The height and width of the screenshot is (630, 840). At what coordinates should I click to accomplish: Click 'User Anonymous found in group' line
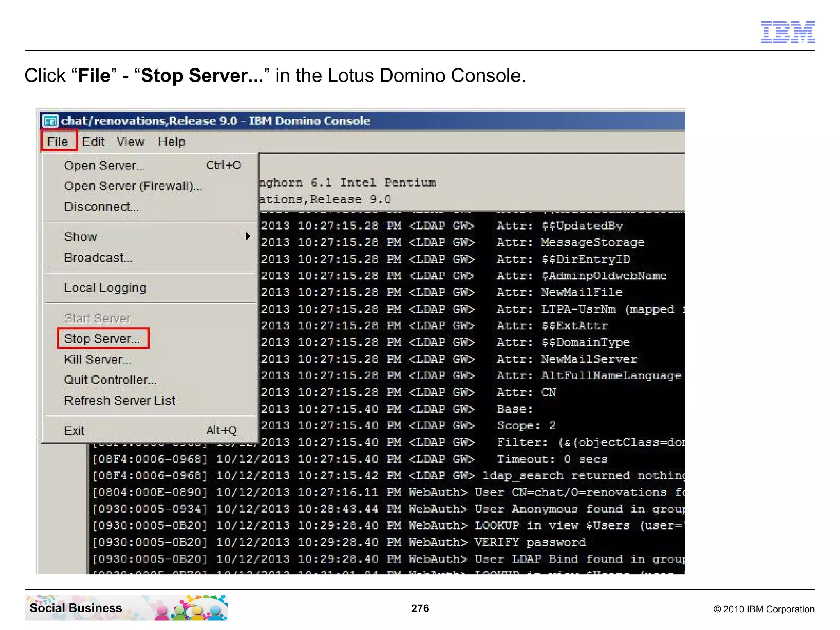(580, 509)
